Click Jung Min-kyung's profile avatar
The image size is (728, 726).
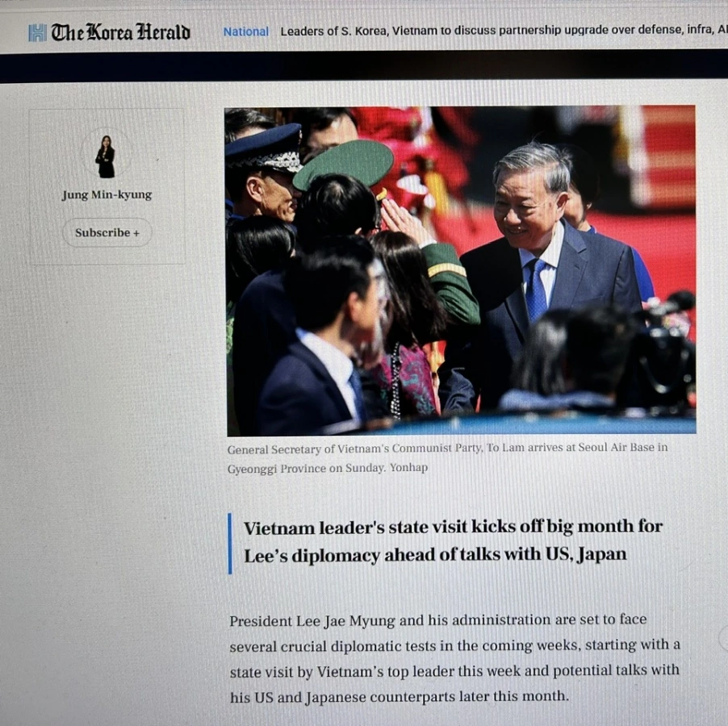point(106,156)
